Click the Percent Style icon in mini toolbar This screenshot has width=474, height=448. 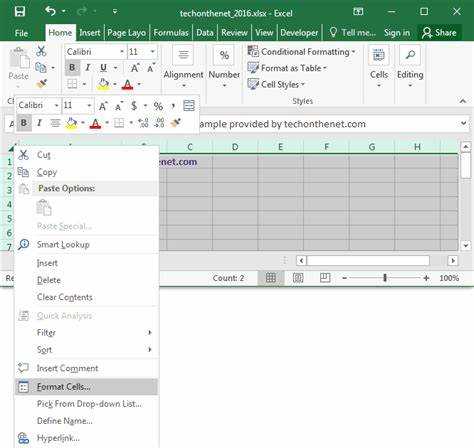point(158,106)
